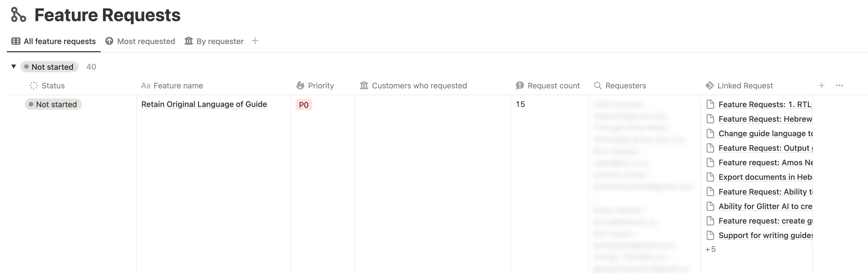The width and height of the screenshot is (868, 274).
Task: Click the magnifier icon beside Requesters header
Action: pos(597,86)
